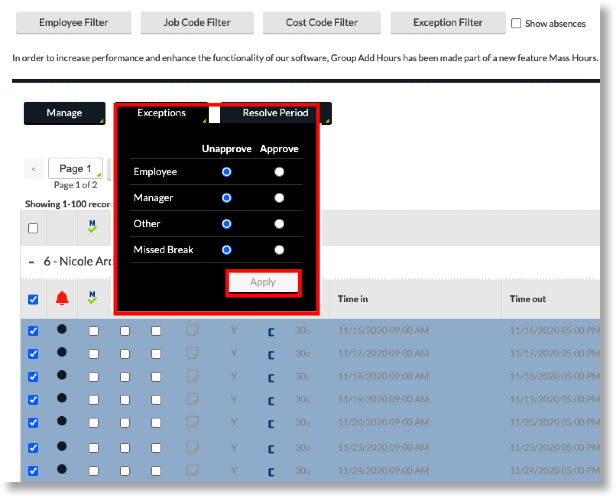Screen dimensions: 616x498
Task: Uncheck the 11/19/2020 row selection checkbox
Action: [33, 400]
